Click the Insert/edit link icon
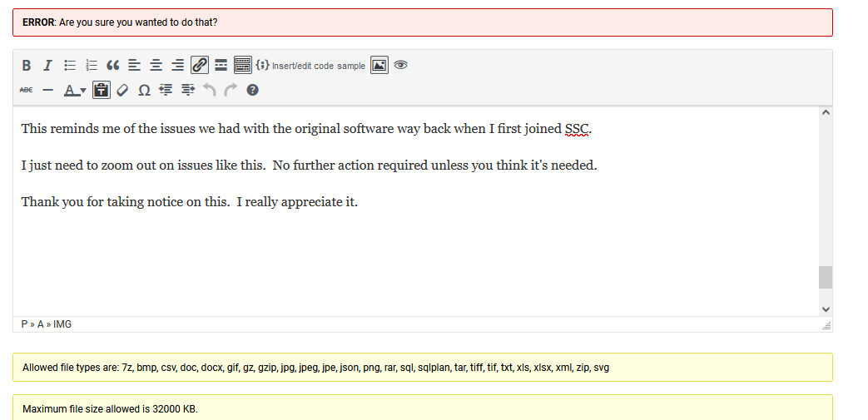Image resolution: width=868 pixels, height=420 pixels. [200, 66]
